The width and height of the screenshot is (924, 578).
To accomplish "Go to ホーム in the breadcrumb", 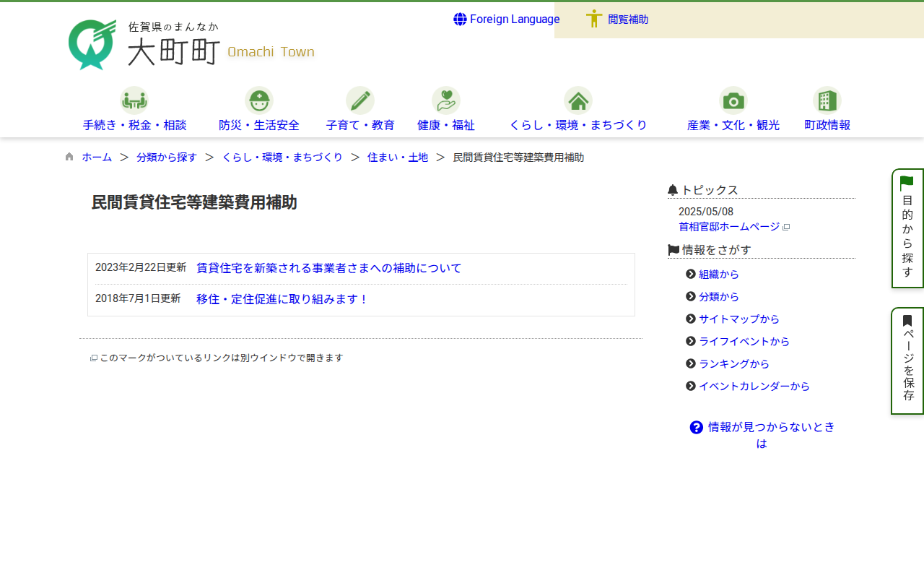I will pos(97,157).
